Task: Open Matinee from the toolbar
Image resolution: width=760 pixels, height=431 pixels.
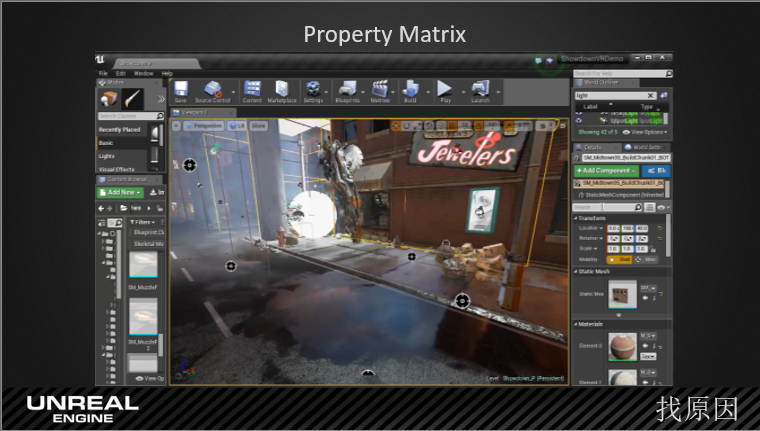Action: 380,91
